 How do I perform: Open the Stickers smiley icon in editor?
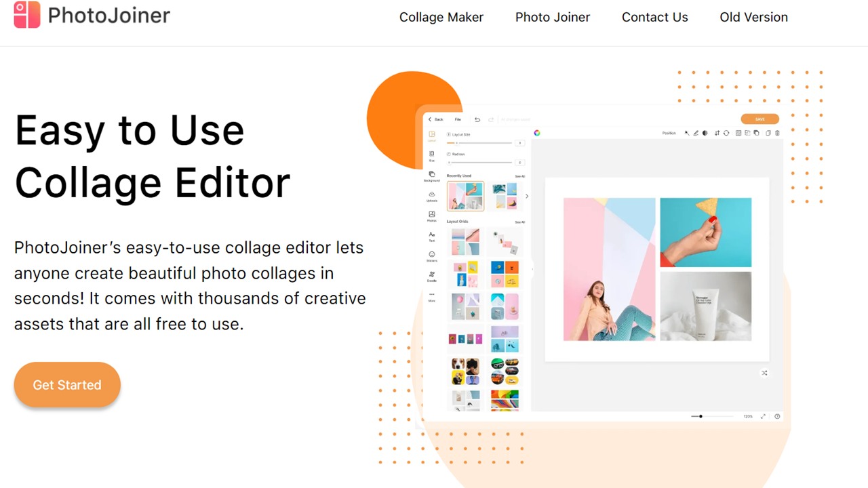pos(432,254)
